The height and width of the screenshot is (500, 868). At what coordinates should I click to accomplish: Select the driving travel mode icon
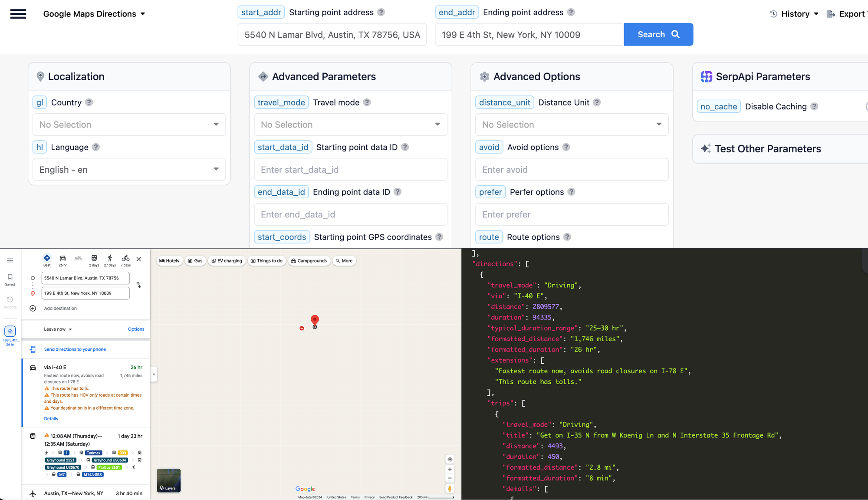pyautogui.click(x=62, y=258)
